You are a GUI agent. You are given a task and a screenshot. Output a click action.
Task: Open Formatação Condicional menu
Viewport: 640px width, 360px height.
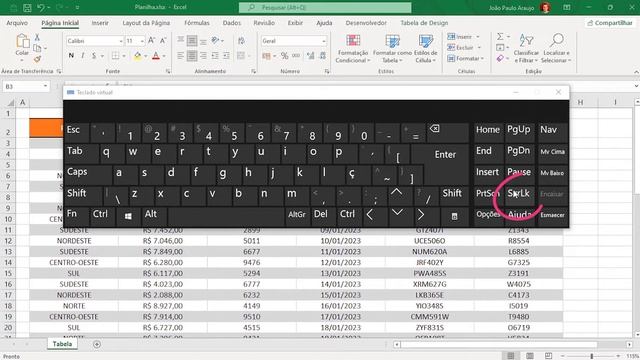pos(353,49)
